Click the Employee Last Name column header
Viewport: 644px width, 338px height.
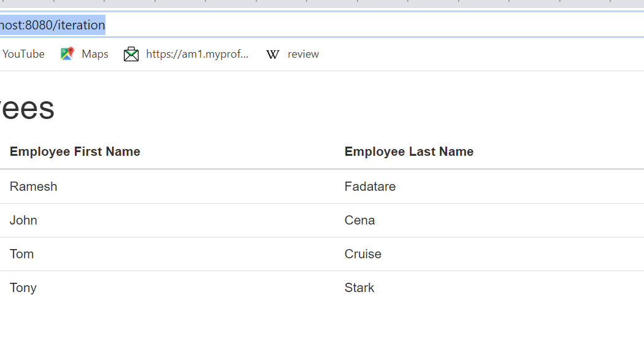tap(409, 152)
